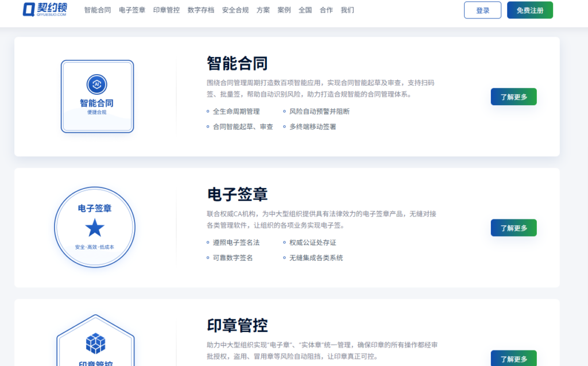Click the description starting 联合权威CA机构
The image size is (588, 366).
[x=322, y=219]
